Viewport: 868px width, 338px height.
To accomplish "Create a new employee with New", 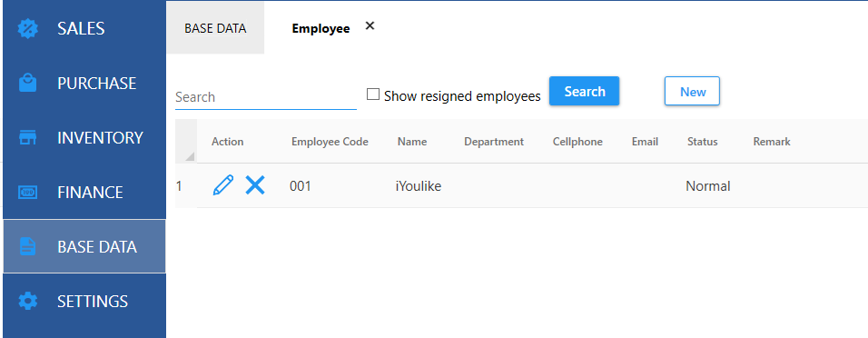I will click(692, 92).
